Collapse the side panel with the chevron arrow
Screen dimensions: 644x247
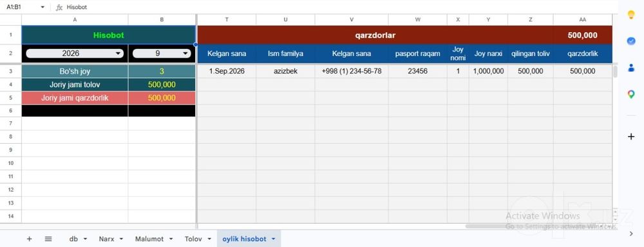pyautogui.click(x=631, y=234)
